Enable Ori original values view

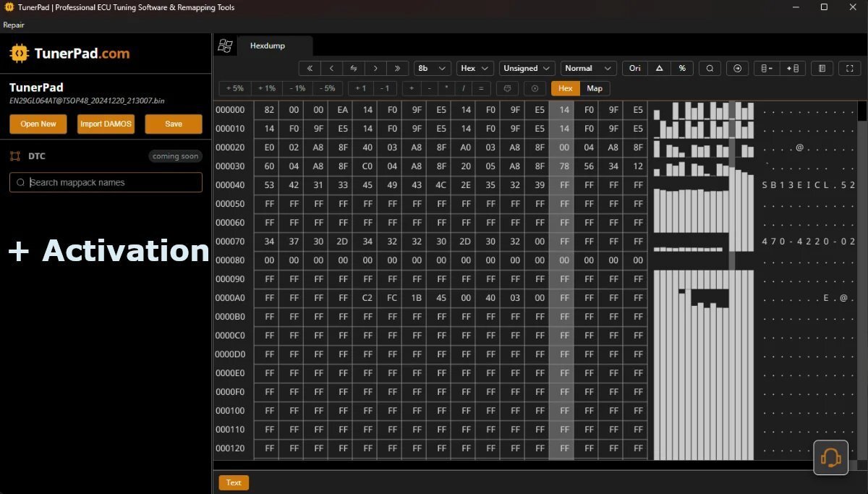pyautogui.click(x=634, y=69)
